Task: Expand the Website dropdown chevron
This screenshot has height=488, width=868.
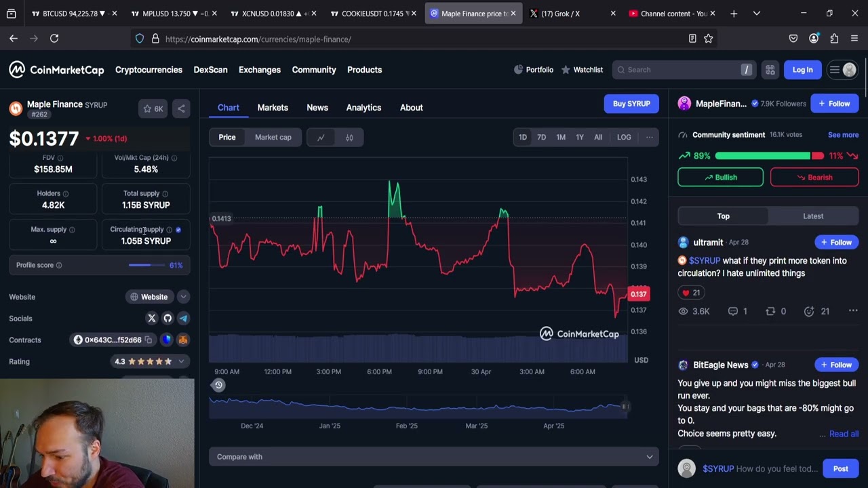Action: click(183, 297)
